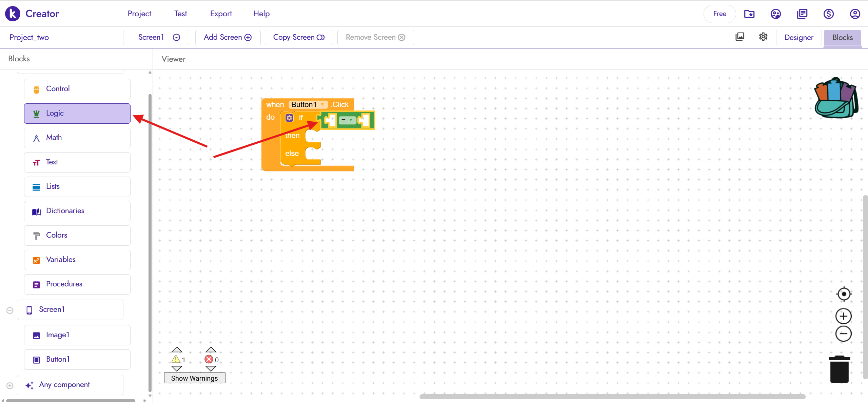Zoom out with the minus circle
Screen dimensions: 868x403
click(x=844, y=334)
